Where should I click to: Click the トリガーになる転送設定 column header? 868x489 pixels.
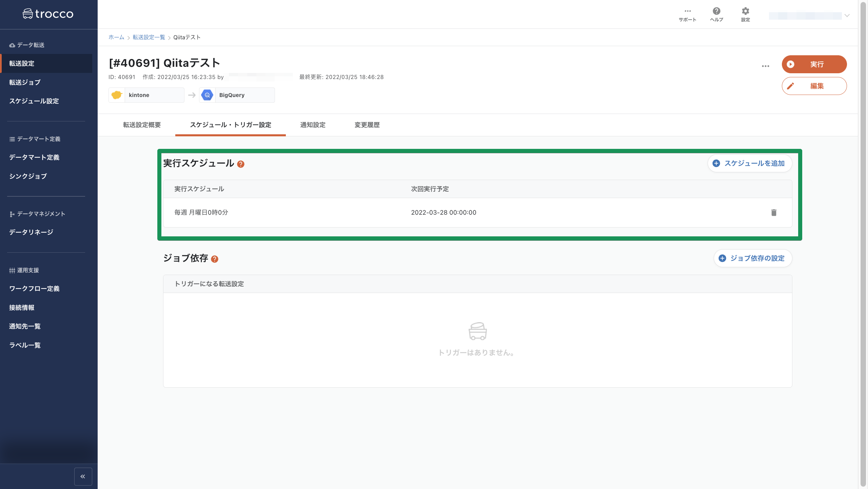(209, 284)
